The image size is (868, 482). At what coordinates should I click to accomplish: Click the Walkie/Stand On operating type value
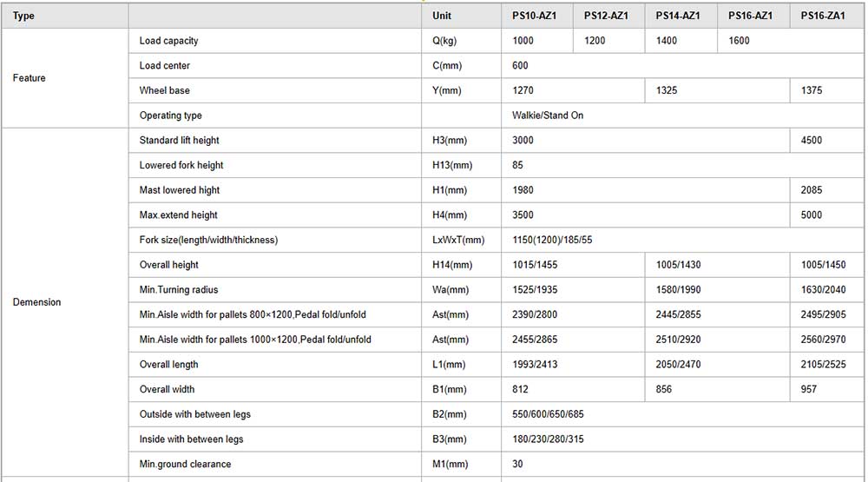(x=548, y=116)
